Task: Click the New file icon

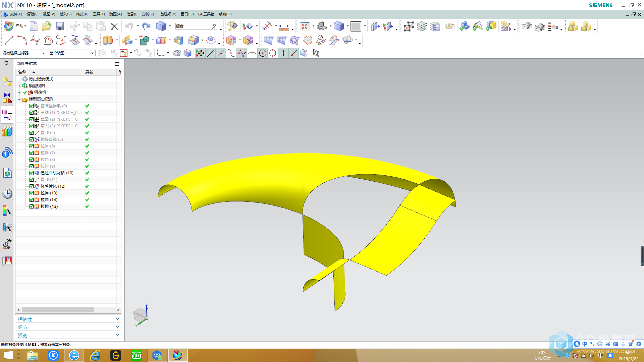Action: [x=33, y=26]
